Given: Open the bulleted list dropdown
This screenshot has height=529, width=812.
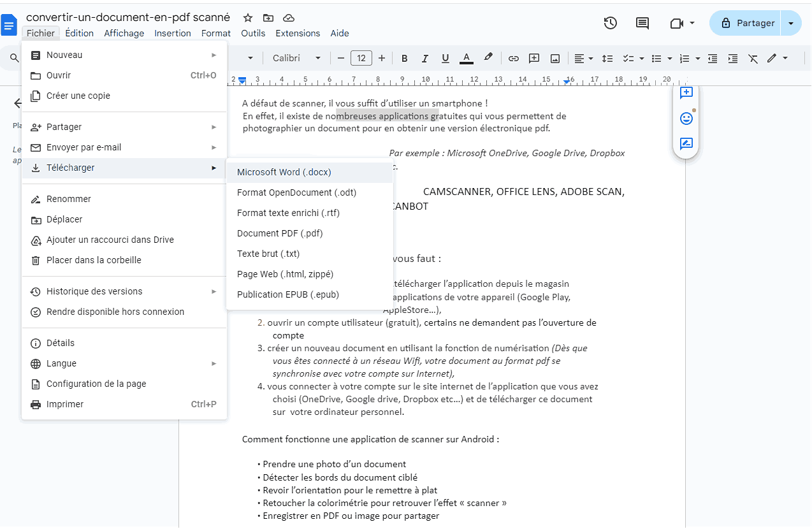Looking at the screenshot, I should pyautogui.click(x=670, y=58).
